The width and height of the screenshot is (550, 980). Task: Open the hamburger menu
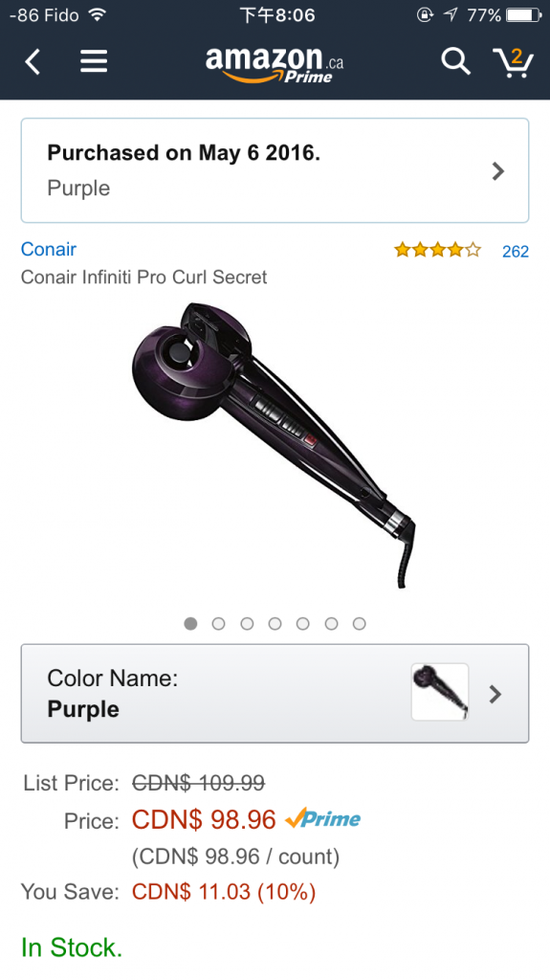[x=94, y=61]
